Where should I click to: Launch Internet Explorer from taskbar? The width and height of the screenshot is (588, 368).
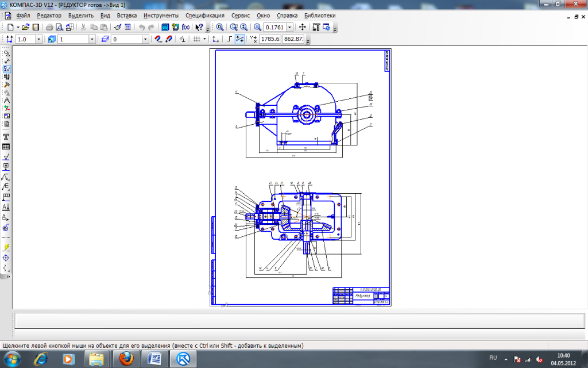(41, 359)
